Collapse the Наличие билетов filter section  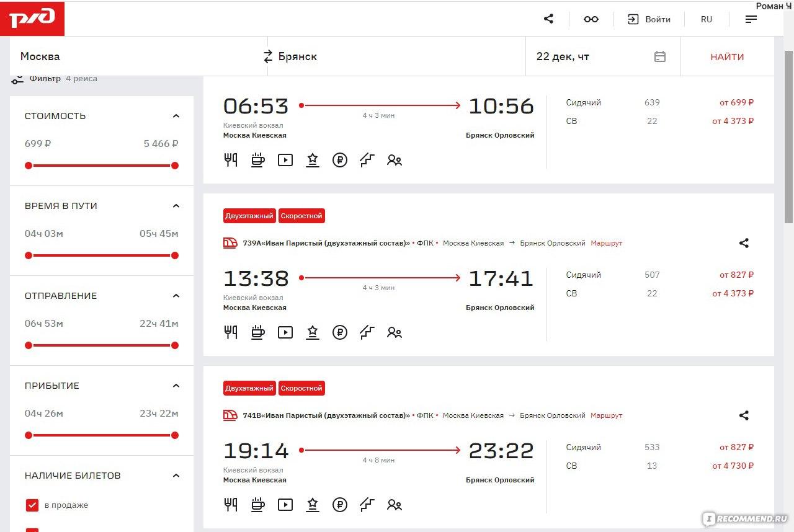(x=176, y=476)
